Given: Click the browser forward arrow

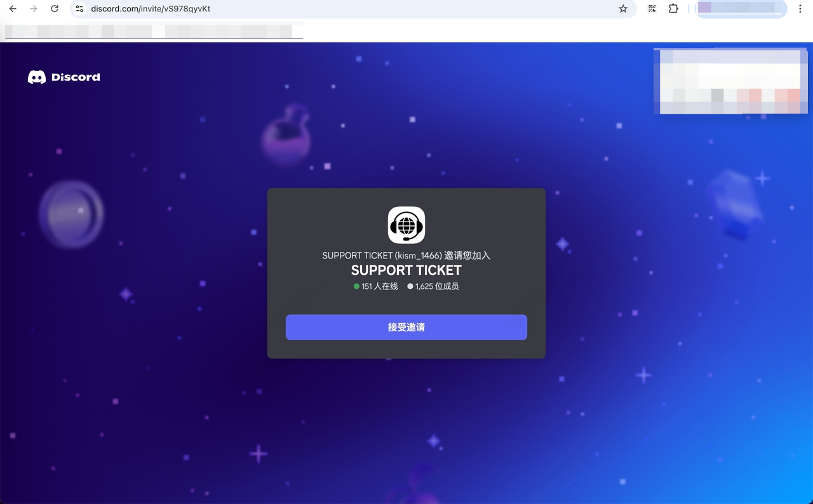Looking at the screenshot, I should [x=34, y=9].
